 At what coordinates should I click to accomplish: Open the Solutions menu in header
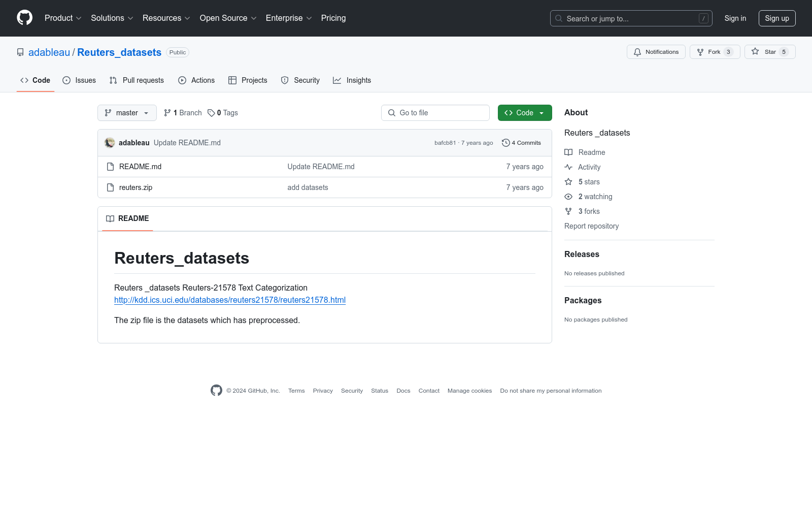(x=112, y=18)
